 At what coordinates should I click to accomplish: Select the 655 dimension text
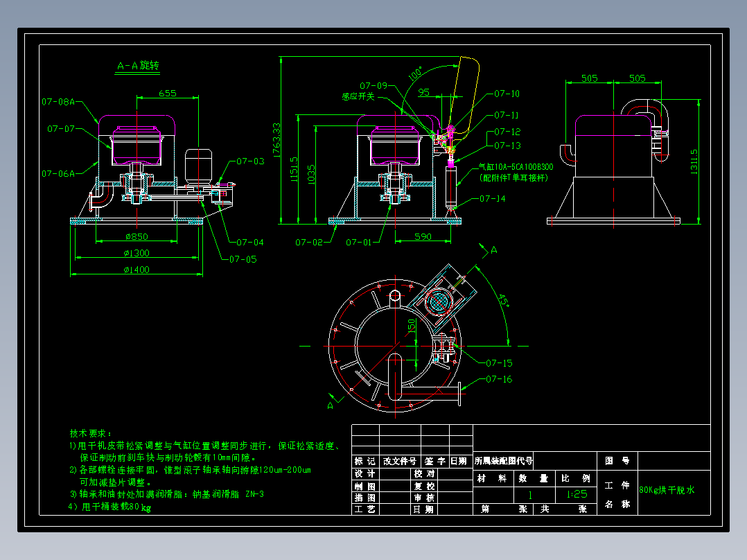click(168, 93)
